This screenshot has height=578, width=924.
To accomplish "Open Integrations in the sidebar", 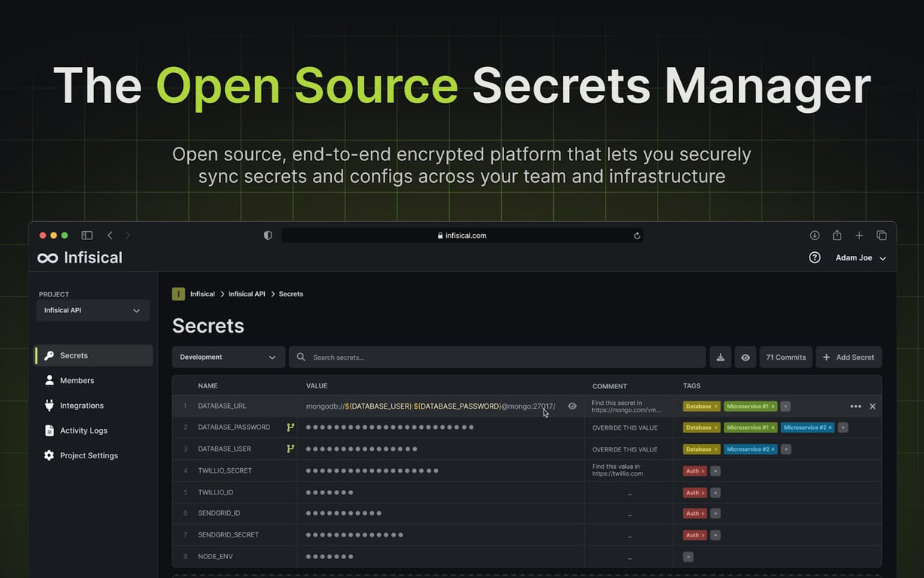I will [81, 406].
